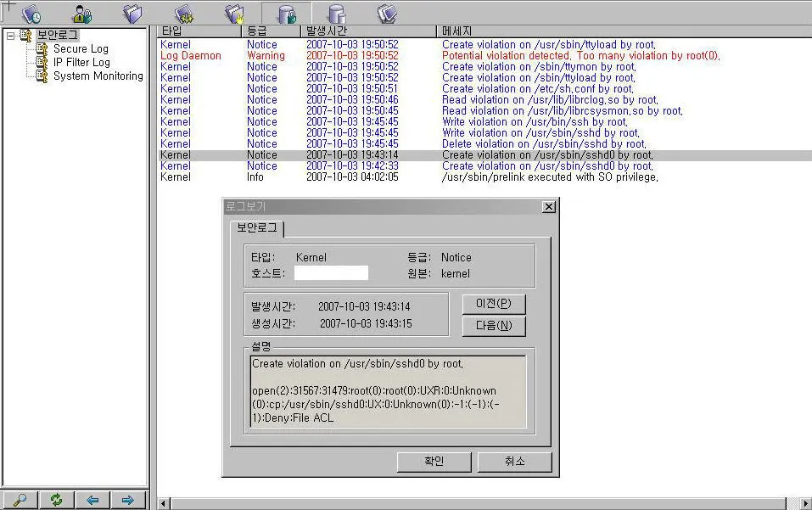Click the clock monitor toolbar icon
Screen dimensions: 812x510
click(31, 14)
